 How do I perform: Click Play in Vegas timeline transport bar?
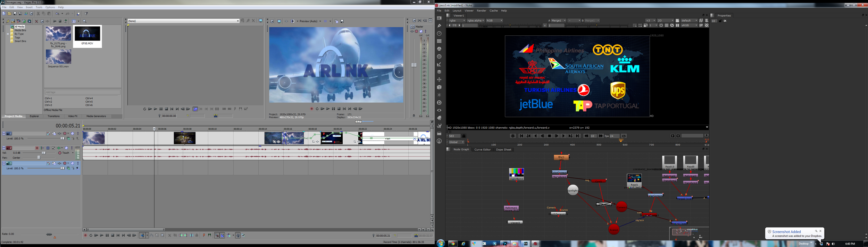coord(102,235)
